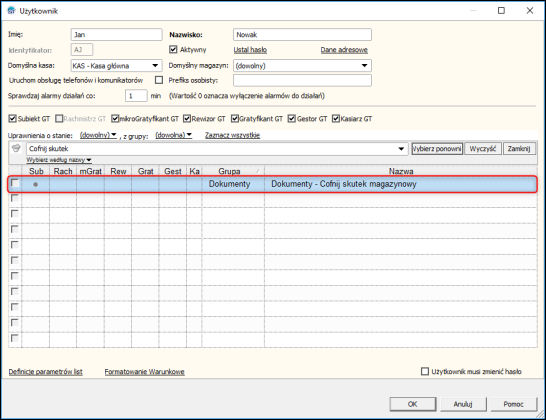Open the 'Ustal hasło' link
546x420 pixels.
click(250, 50)
